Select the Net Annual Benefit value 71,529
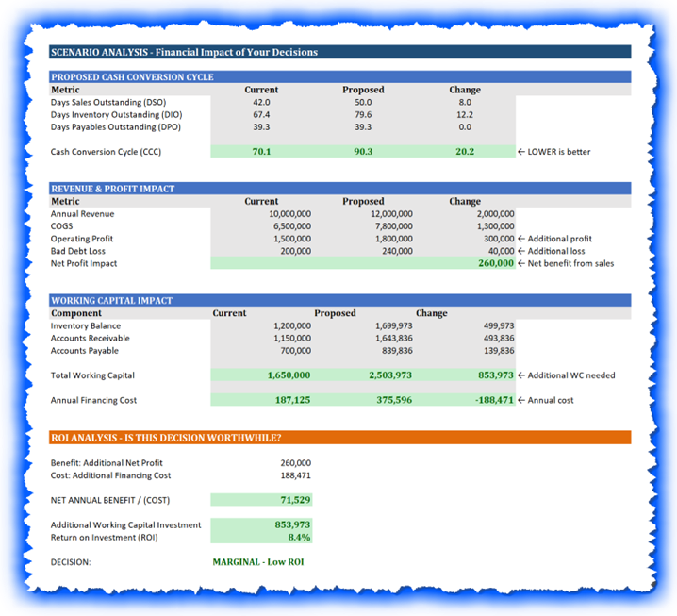This screenshot has height=616, width=677. [294, 500]
